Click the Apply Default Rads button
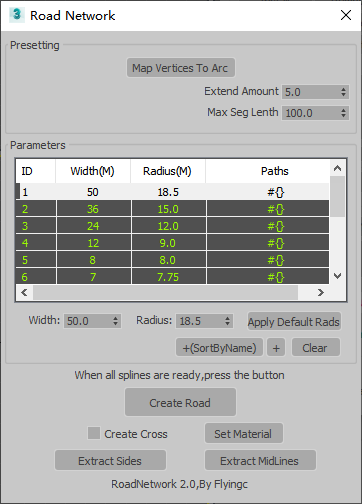Image resolution: width=362 pixels, height=504 pixels. [x=294, y=322]
